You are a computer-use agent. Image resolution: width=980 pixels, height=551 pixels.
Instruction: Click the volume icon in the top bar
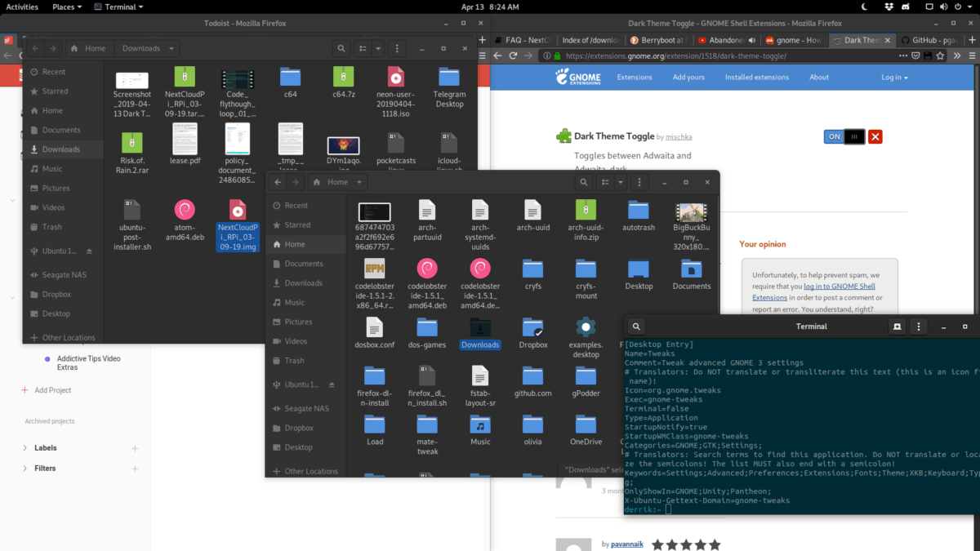click(944, 7)
